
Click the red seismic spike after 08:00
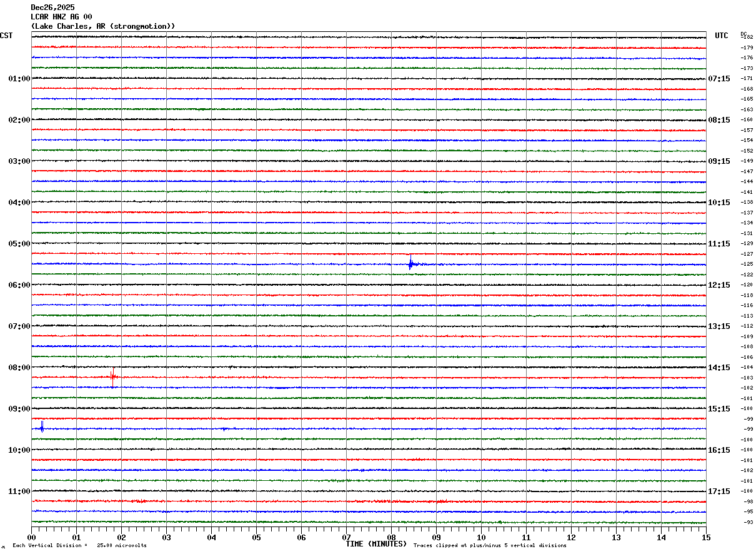pyautogui.click(x=113, y=378)
